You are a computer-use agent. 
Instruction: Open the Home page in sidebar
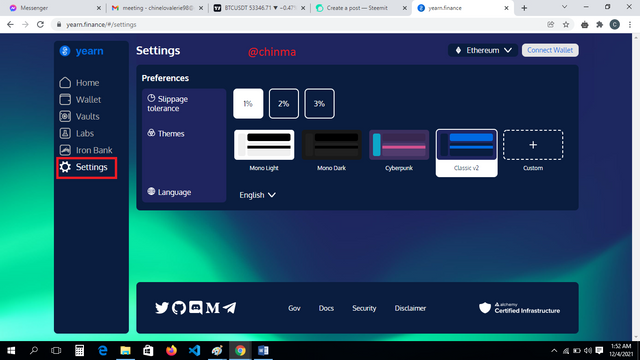(79, 83)
